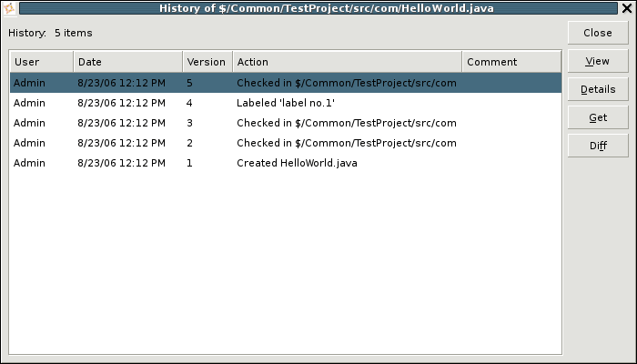
Task: Click the Admin user cell for version 1
Action: (30, 163)
